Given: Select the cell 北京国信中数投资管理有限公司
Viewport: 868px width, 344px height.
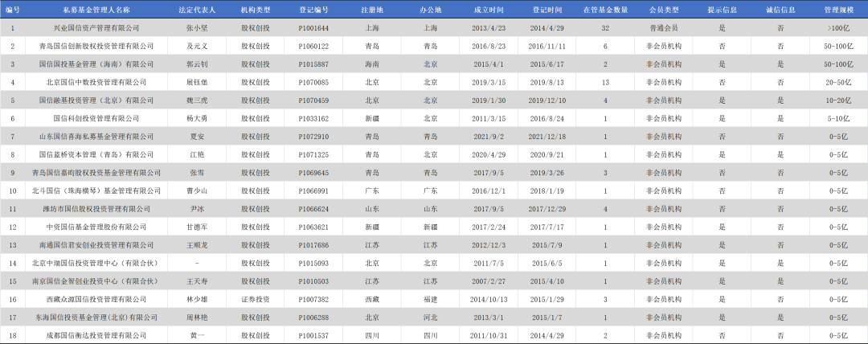Looking at the screenshot, I should 96,83.
